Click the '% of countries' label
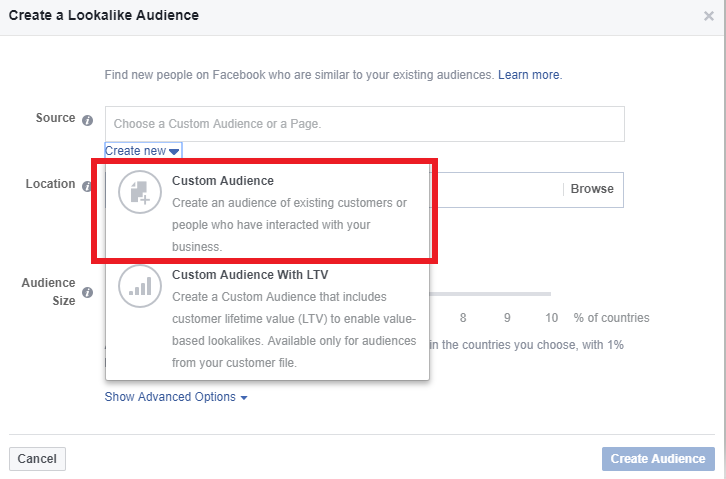726x479 pixels. pos(611,318)
